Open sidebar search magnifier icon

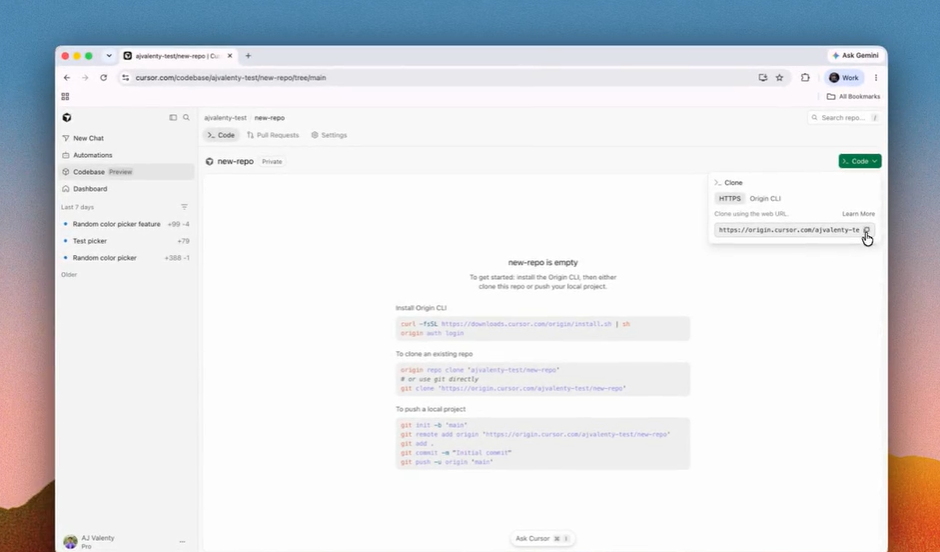[x=186, y=117]
